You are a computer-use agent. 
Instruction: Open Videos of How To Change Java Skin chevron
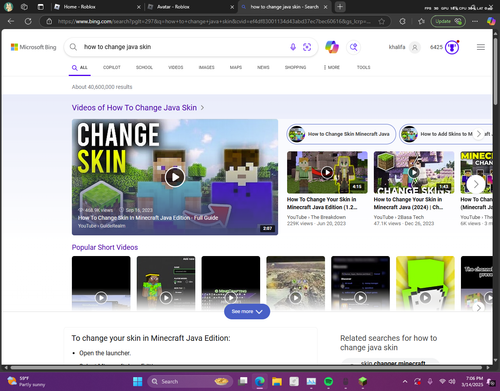tap(202, 108)
